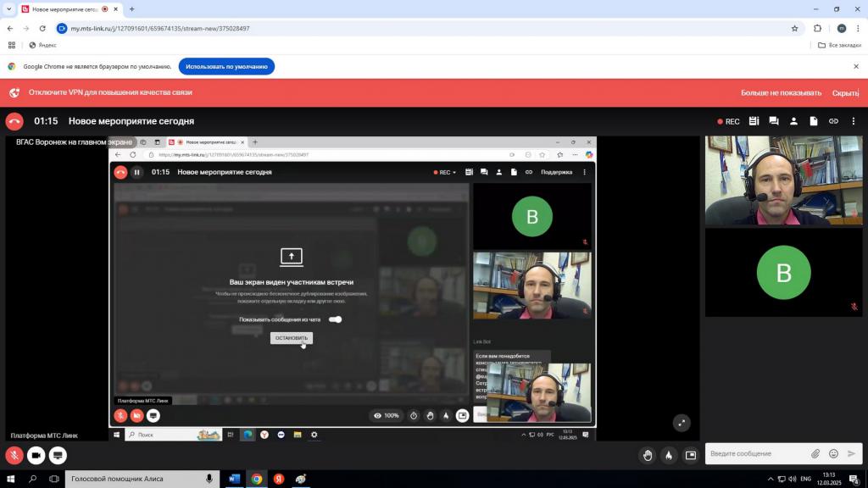868x488 pixels.
Task: Raise hand using the hand icon
Action: pos(648,455)
